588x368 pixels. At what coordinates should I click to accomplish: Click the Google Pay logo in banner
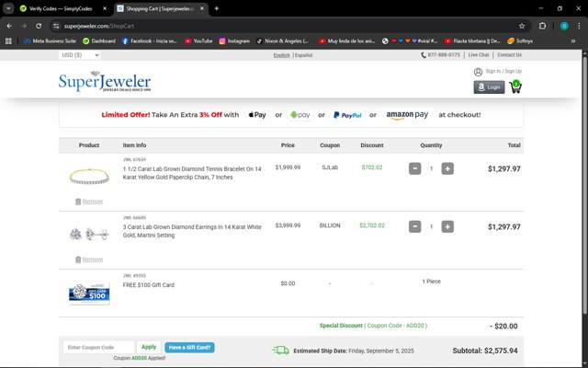coord(300,115)
